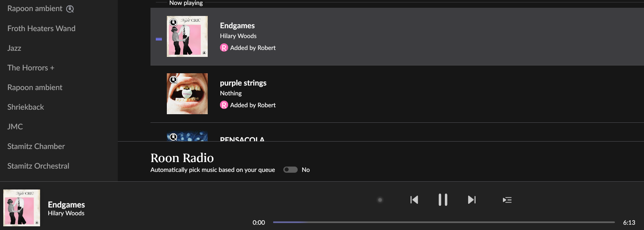Click the signal path dot indicator

[380, 200]
